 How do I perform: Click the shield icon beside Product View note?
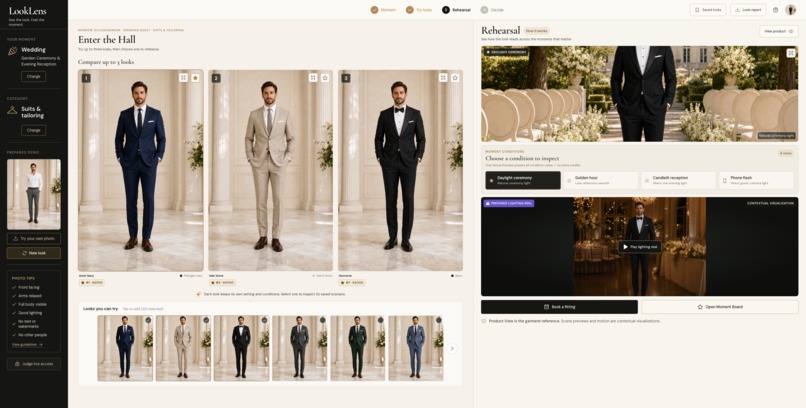click(484, 321)
